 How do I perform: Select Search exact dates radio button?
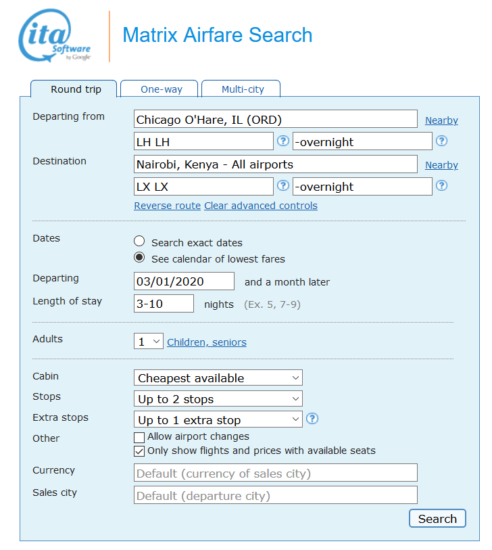[139, 241]
